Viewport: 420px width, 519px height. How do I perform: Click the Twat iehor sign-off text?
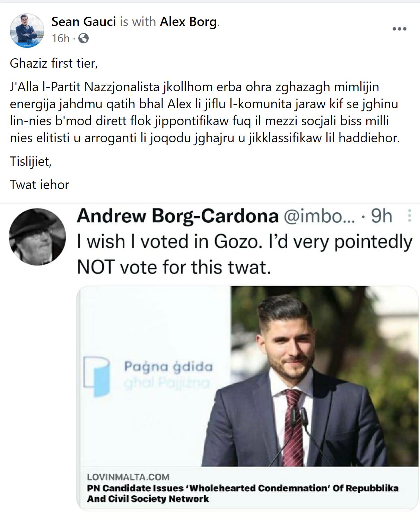(x=40, y=185)
